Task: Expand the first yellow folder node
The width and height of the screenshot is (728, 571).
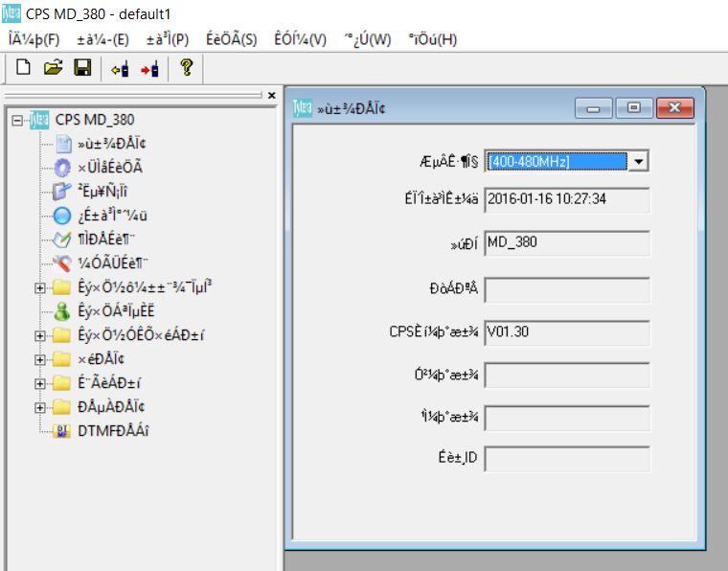Action: pos(40,287)
